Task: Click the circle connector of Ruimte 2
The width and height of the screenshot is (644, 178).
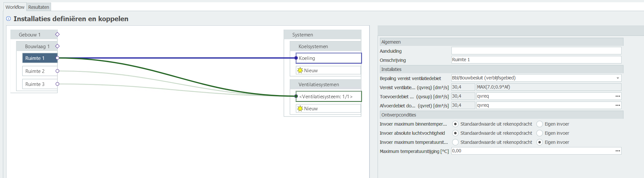Action: (x=57, y=71)
